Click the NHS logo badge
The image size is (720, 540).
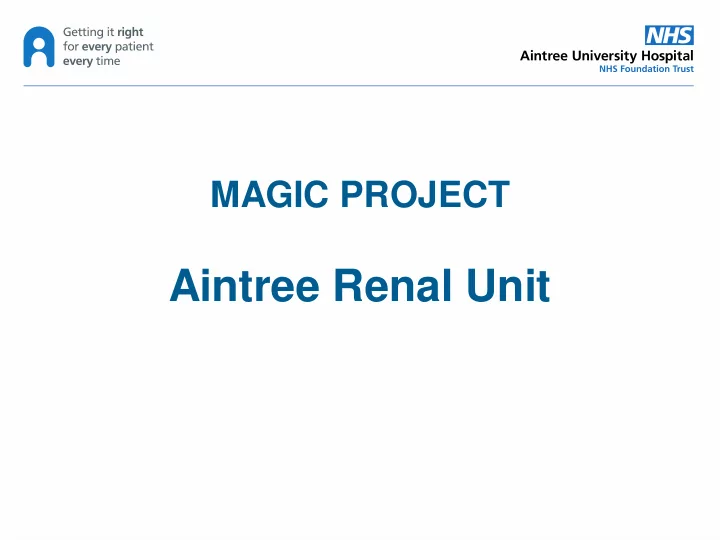(x=669, y=35)
